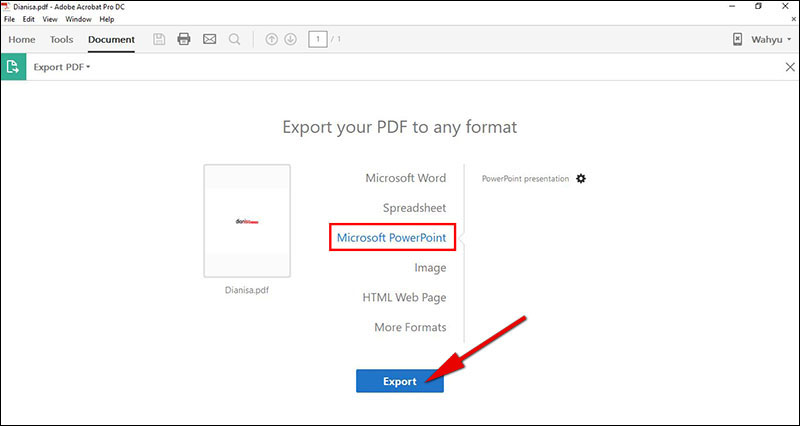The image size is (800, 426).
Task: Click the mobile link icon beside Wahyu
Action: point(737,39)
